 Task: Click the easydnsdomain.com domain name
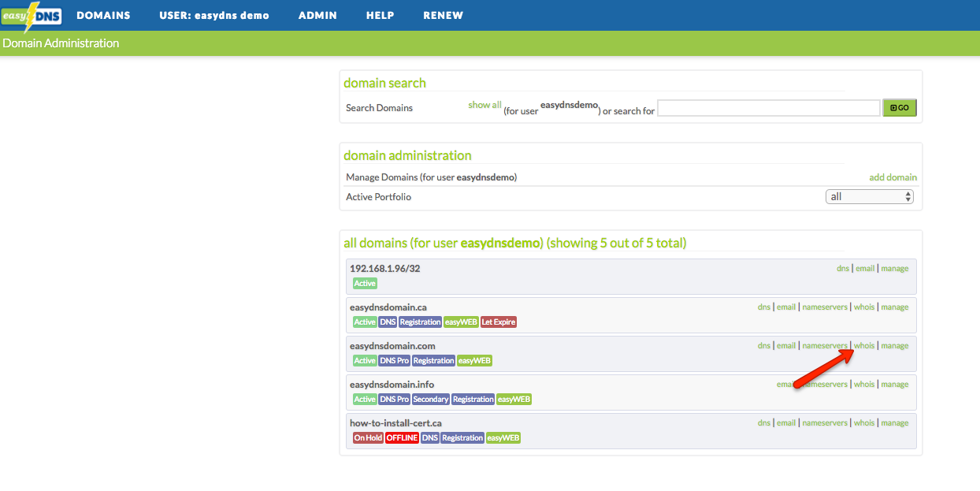pyautogui.click(x=392, y=346)
